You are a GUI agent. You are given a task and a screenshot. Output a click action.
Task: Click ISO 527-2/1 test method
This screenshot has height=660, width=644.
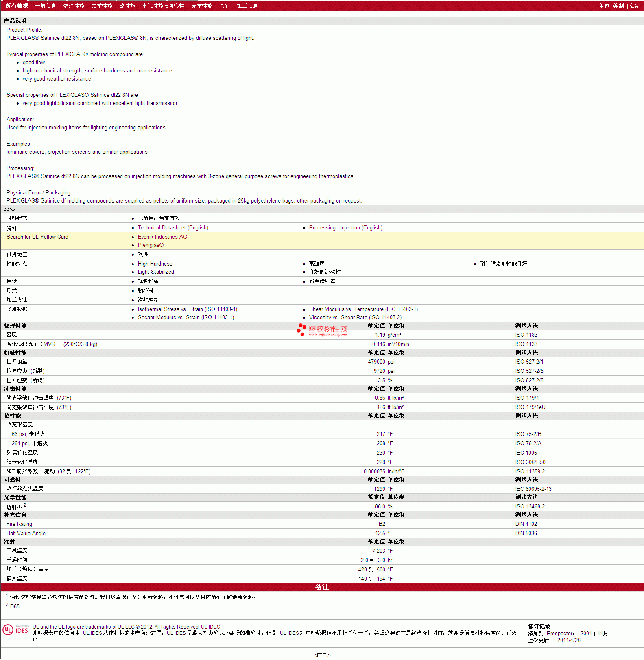(529, 362)
